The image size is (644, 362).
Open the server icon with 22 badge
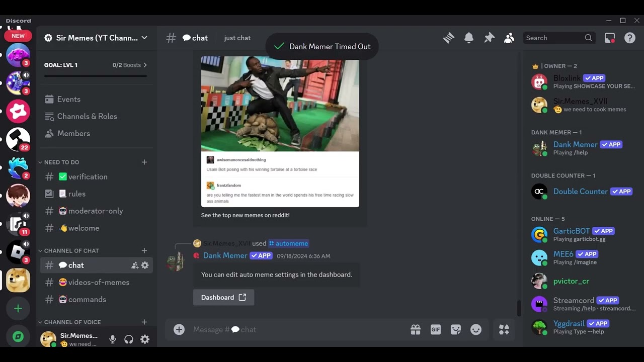coord(18,140)
